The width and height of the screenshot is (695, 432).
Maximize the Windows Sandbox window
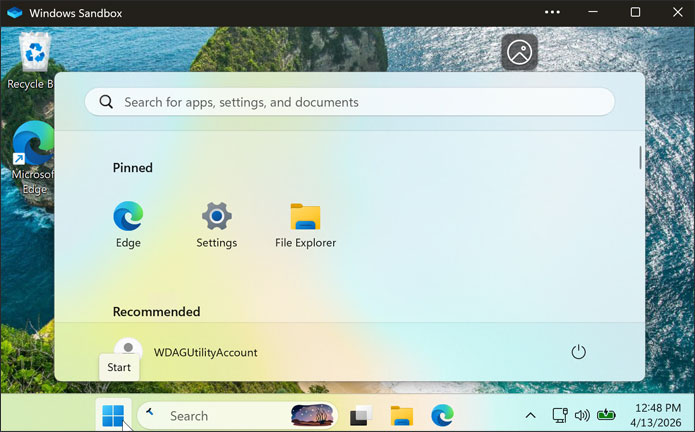[635, 12]
